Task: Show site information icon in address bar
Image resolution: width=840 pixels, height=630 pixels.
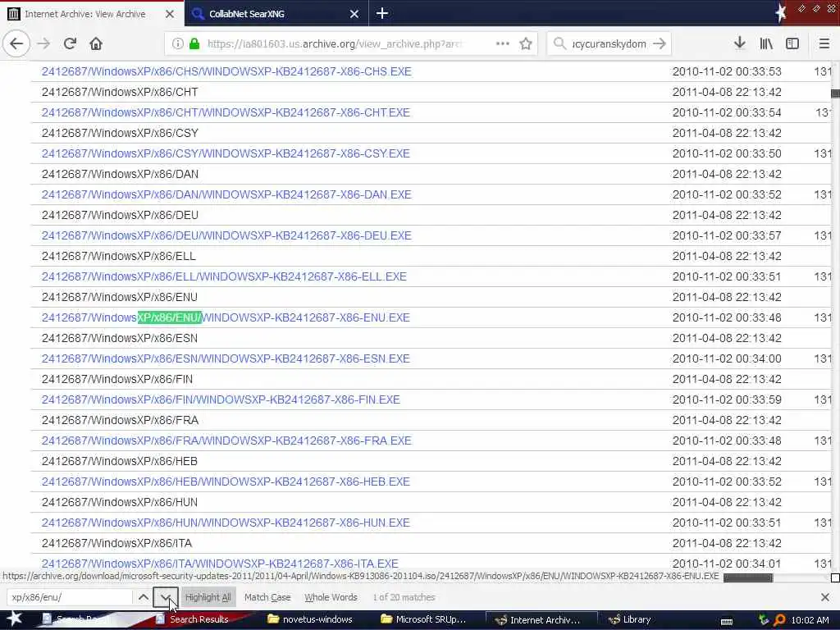Action: point(177,43)
